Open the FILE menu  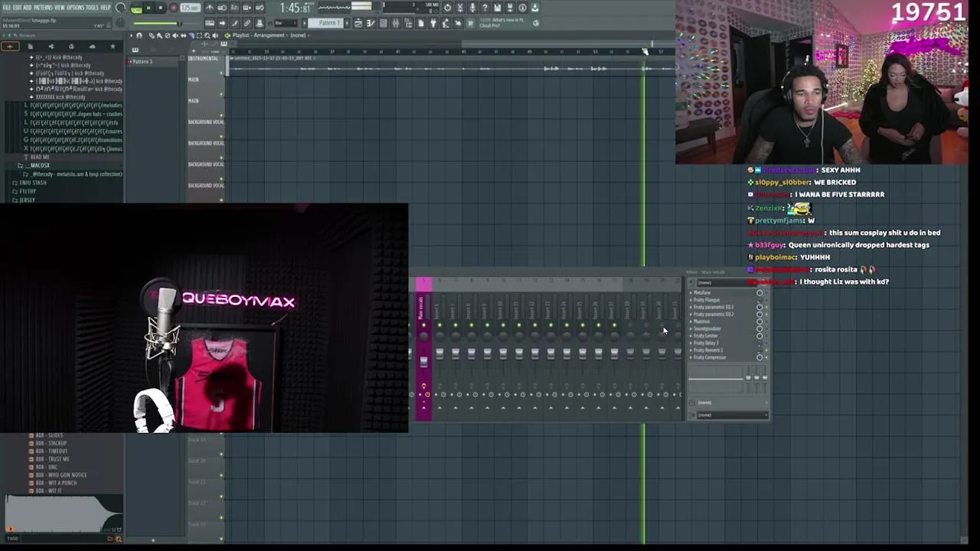tap(7, 8)
